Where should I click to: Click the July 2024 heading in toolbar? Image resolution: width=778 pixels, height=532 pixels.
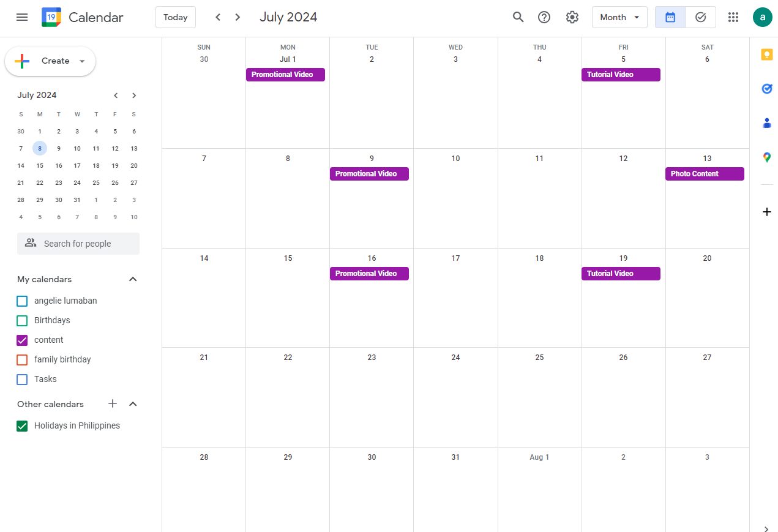(x=288, y=17)
